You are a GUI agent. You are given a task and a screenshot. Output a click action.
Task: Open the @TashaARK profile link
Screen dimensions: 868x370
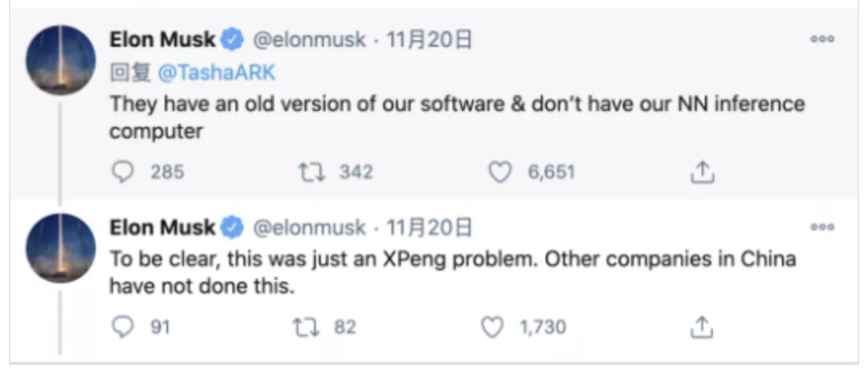[x=217, y=72]
